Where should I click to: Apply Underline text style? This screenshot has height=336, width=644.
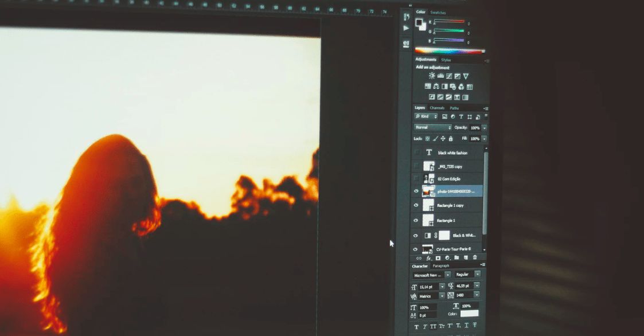[467, 325]
